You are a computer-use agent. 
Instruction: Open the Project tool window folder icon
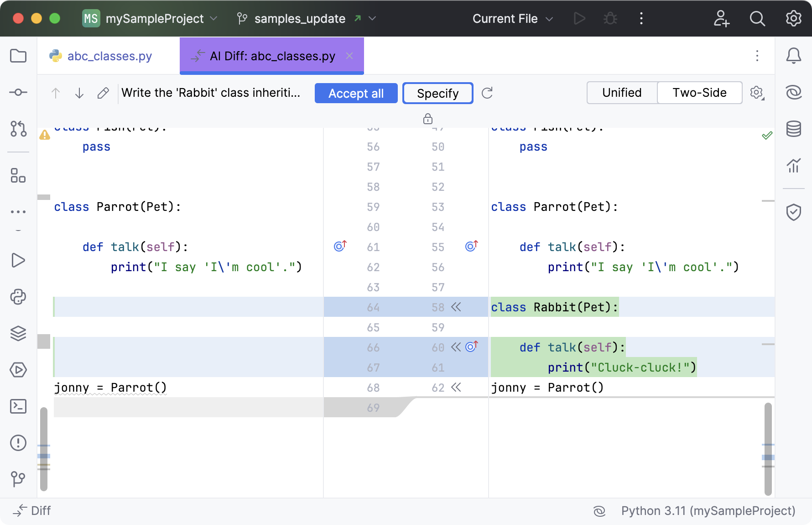pos(18,56)
